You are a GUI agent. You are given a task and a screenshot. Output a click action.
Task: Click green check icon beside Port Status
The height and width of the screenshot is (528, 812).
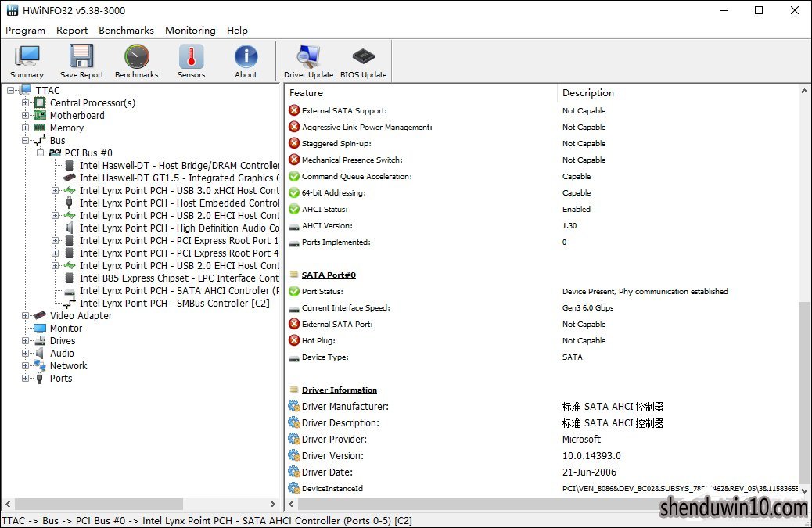(x=294, y=292)
